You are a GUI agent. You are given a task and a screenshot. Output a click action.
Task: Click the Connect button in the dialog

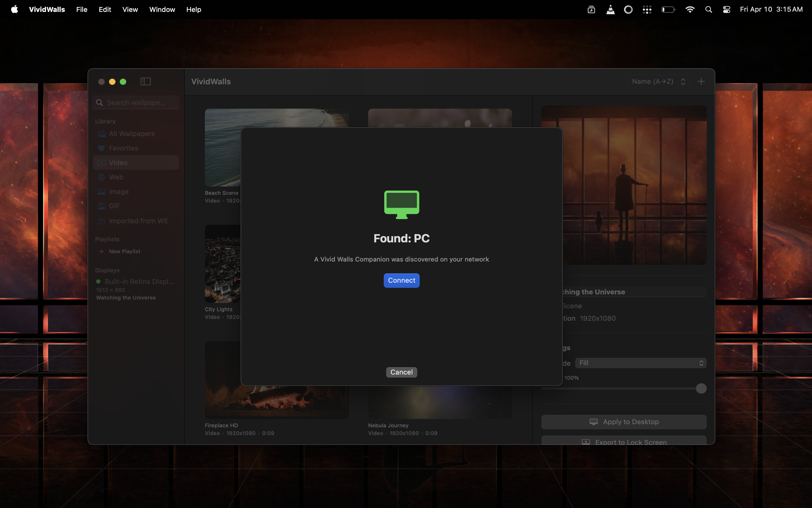click(x=401, y=281)
